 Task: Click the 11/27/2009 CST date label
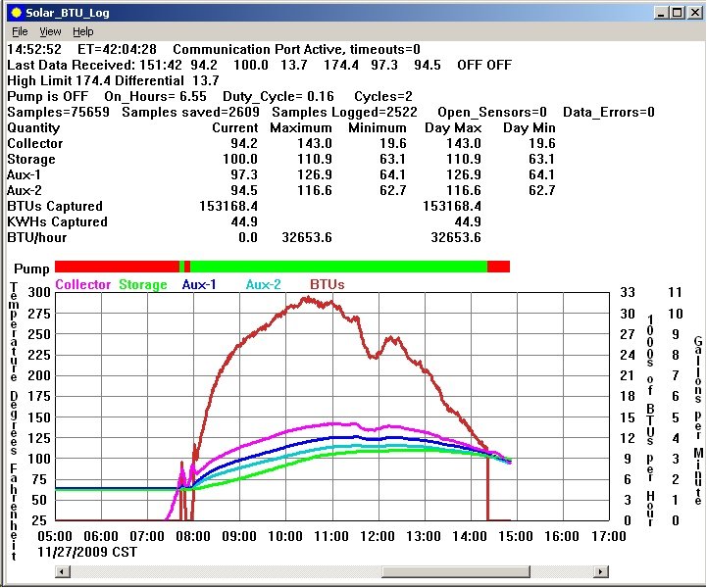point(87,552)
